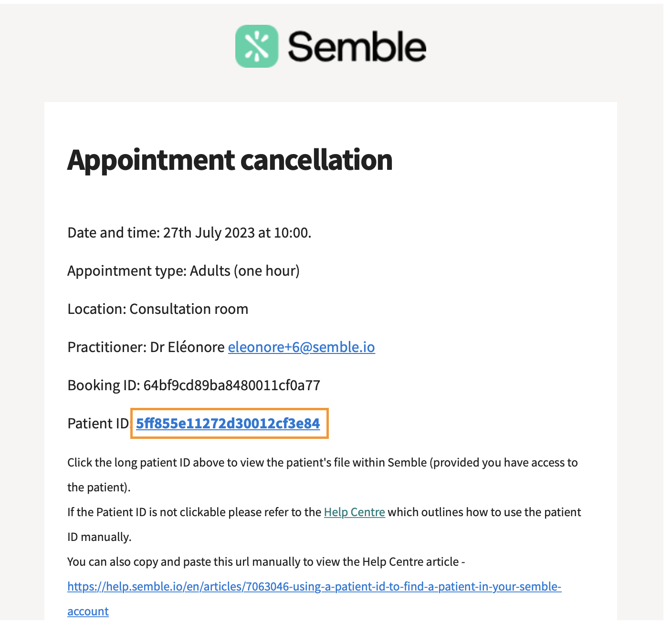Click the "Click the long patient ID" paragraph

[x=323, y=462]
